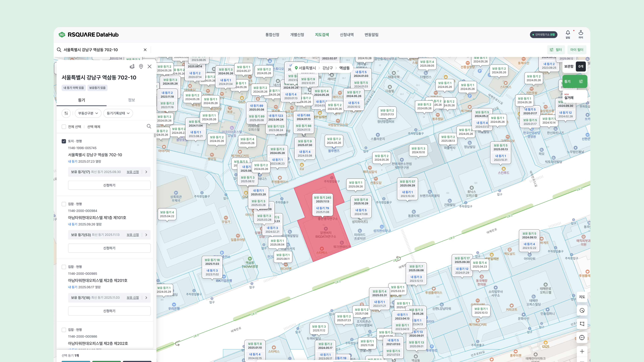Expand 보유 등기(17) row chevron
644x362 pixels.
pyautogui.click(x=146, y=172)
